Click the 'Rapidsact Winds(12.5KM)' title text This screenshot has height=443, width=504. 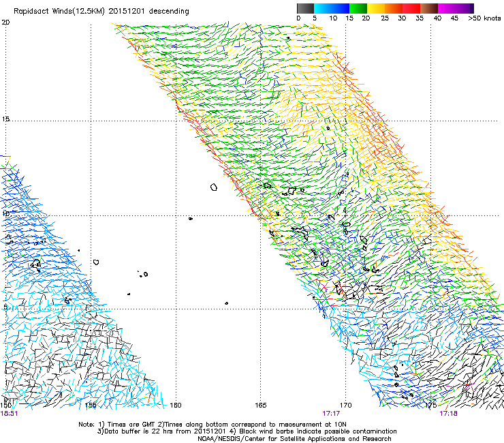click(59, 12)
